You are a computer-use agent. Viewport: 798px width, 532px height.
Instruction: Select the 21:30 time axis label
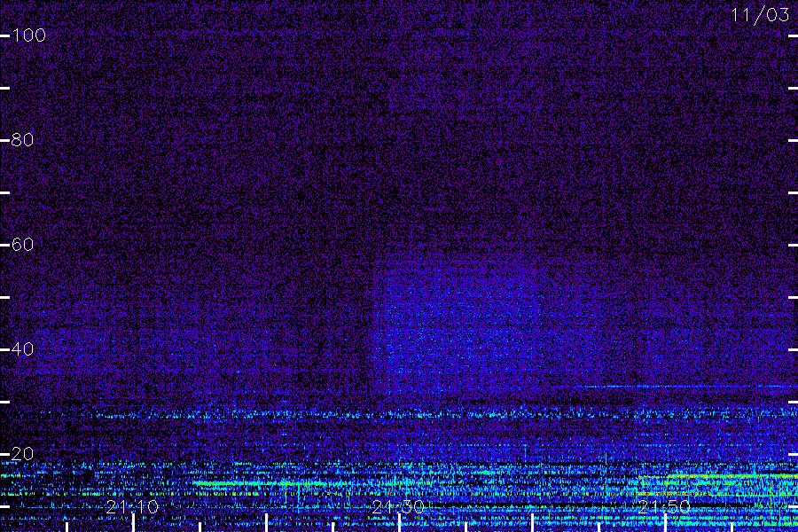(x=398, y=507)
